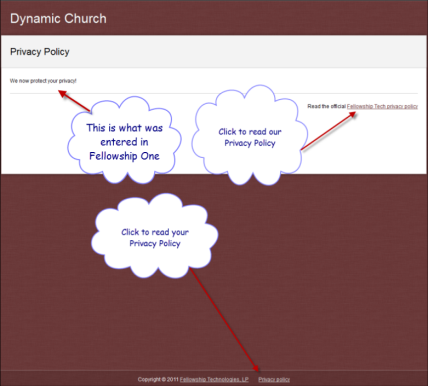The image size is (428, 386).
Task: Click the 'read our Privacy Policy' cloud callout
Action: pyautogui.click(x=250, y=136)
